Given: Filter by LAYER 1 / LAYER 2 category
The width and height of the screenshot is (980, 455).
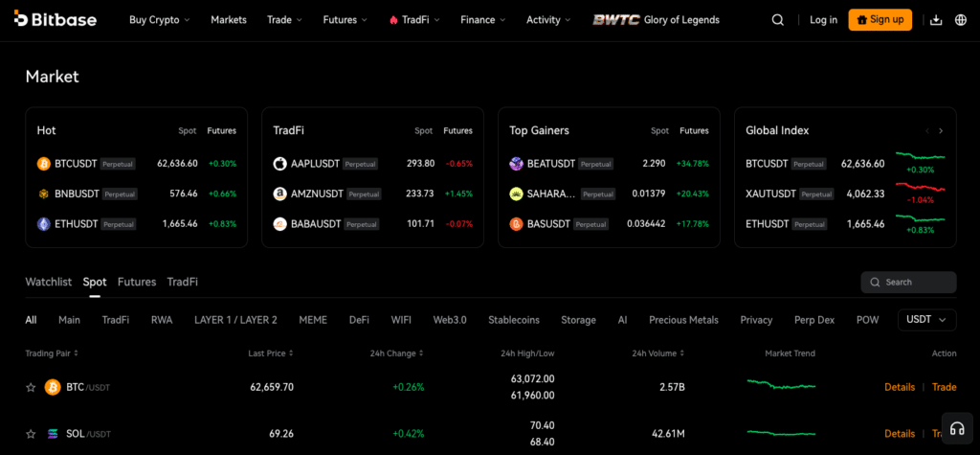Looking at the screenshot, I should (235, 320).
